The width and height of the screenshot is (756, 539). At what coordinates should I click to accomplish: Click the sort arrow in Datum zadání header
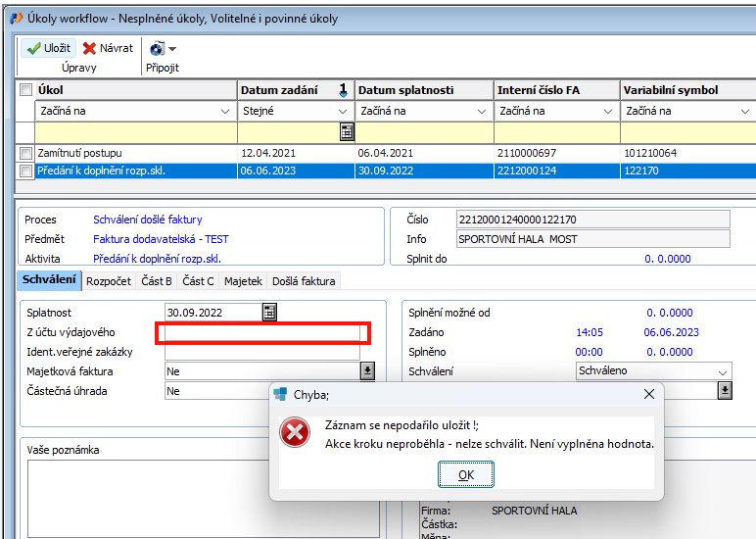343,90
